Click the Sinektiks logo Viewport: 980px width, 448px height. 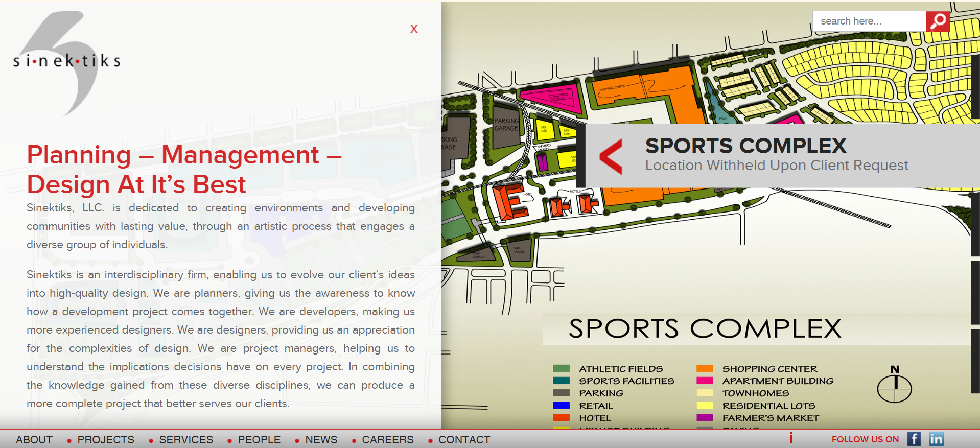(x=67, y=61)
